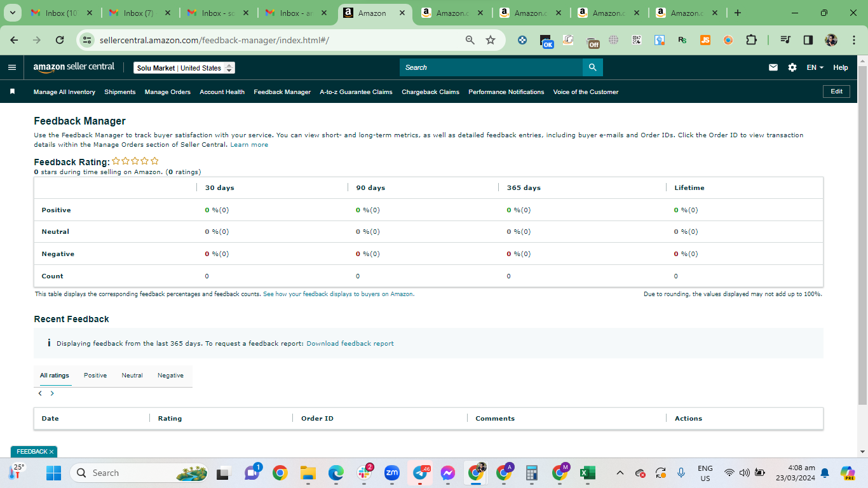Go back using the browser back arrow
The height and width of the screenshot is (488, 868).
click(x=14, y=40)
